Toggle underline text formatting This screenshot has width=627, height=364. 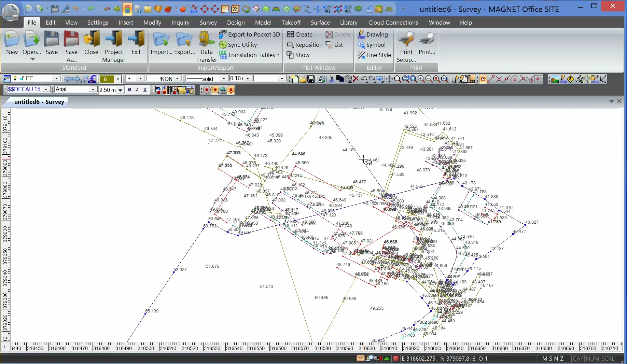(145, 89)
